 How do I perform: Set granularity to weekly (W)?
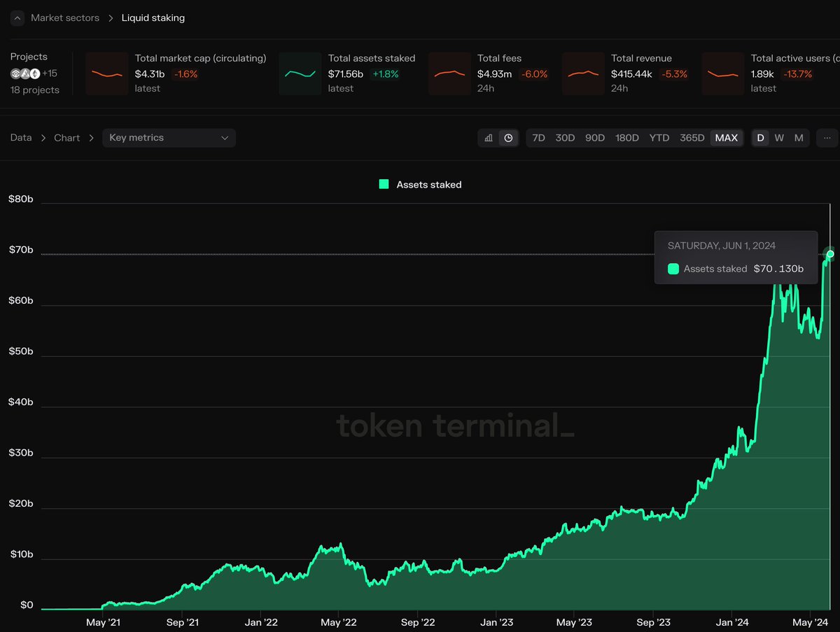(779, 138)
